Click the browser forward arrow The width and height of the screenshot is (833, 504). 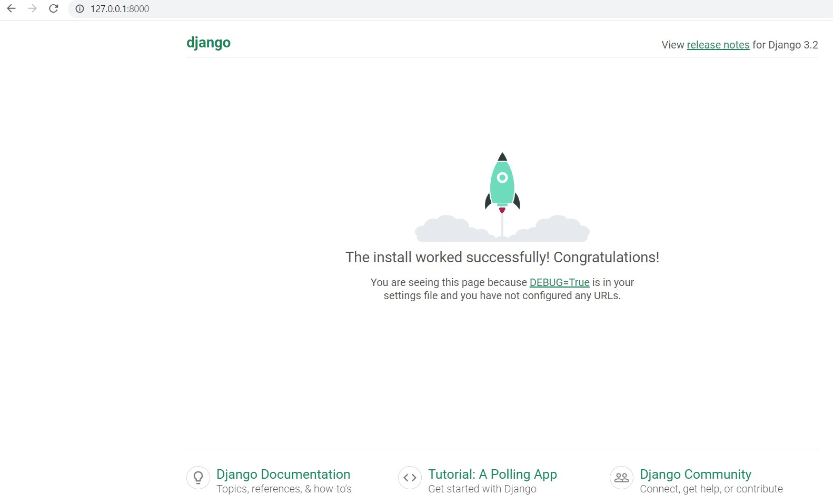pyautogui.click(x=32, y=8)
